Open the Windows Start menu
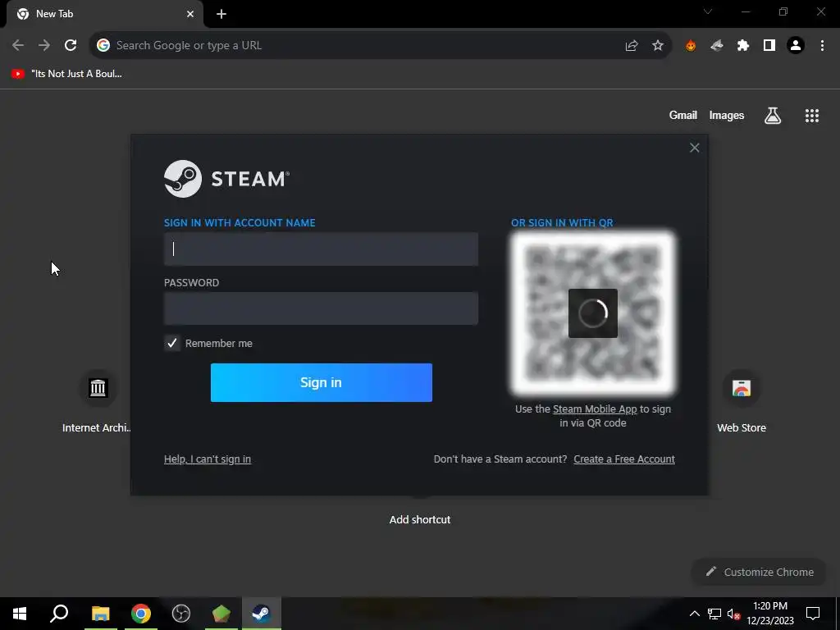The image size is (840, 630). (x=20, y=614)
